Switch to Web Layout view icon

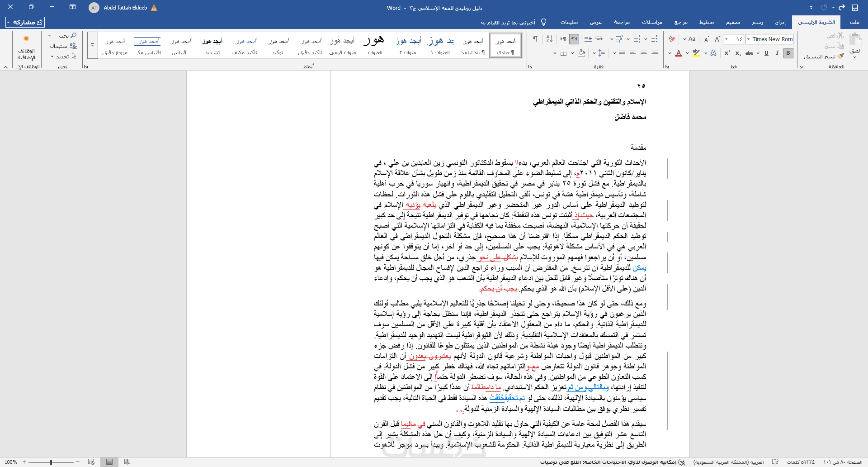pyautogui.click(x=91, y=462)
